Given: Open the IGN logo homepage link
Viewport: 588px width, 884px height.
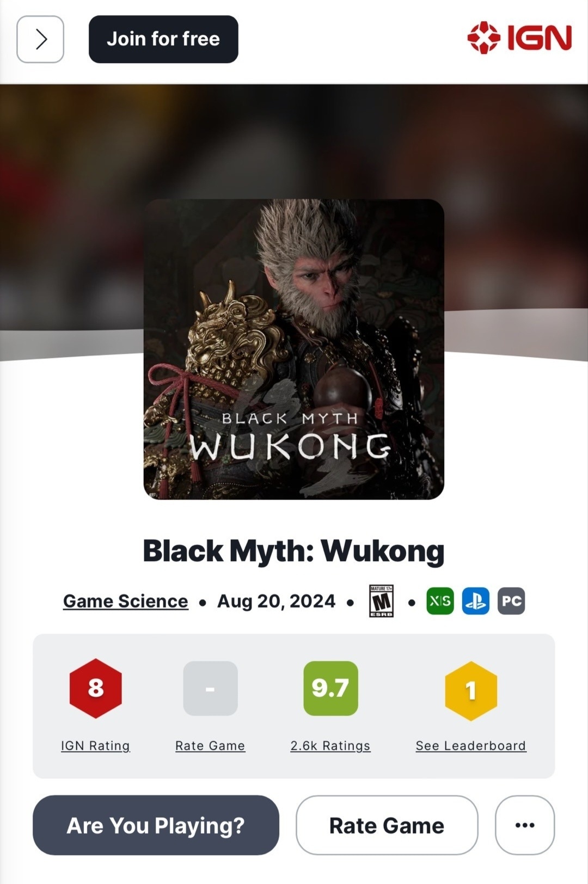Looking at the screenshot, I should [519, 38].
